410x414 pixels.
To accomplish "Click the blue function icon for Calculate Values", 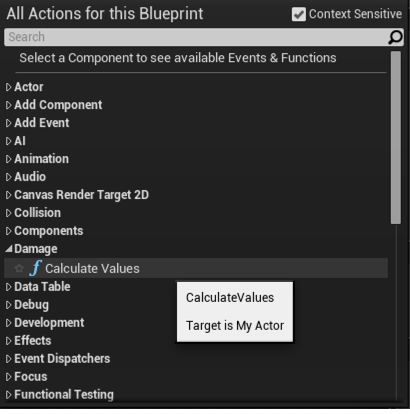I will (x=35, y=268).
